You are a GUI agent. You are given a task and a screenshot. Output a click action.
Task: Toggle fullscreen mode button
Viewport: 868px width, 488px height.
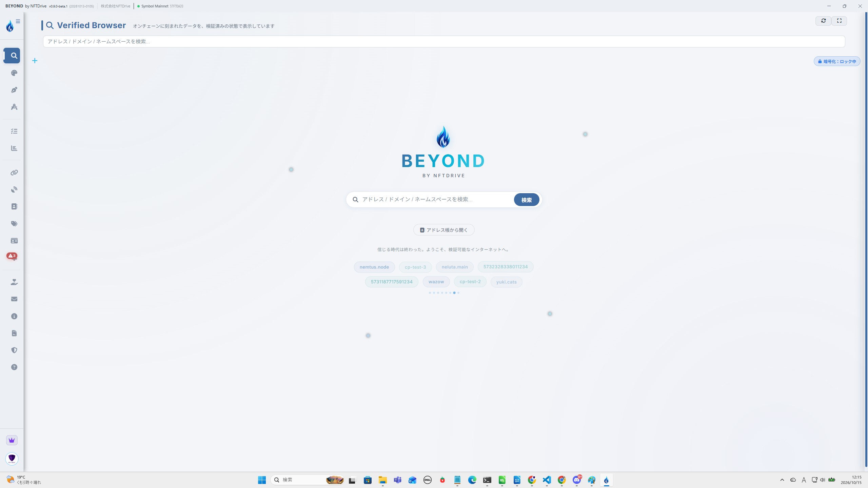pos(839,21)
